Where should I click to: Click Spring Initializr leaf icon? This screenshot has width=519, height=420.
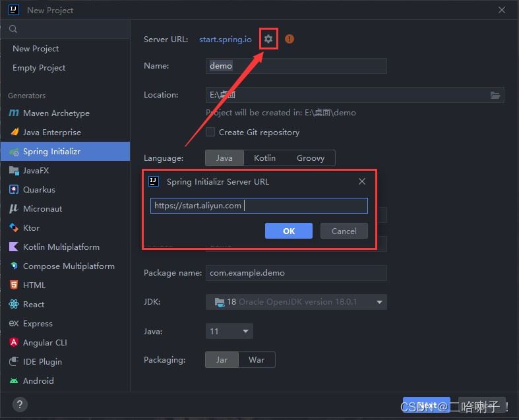(14, 152)
